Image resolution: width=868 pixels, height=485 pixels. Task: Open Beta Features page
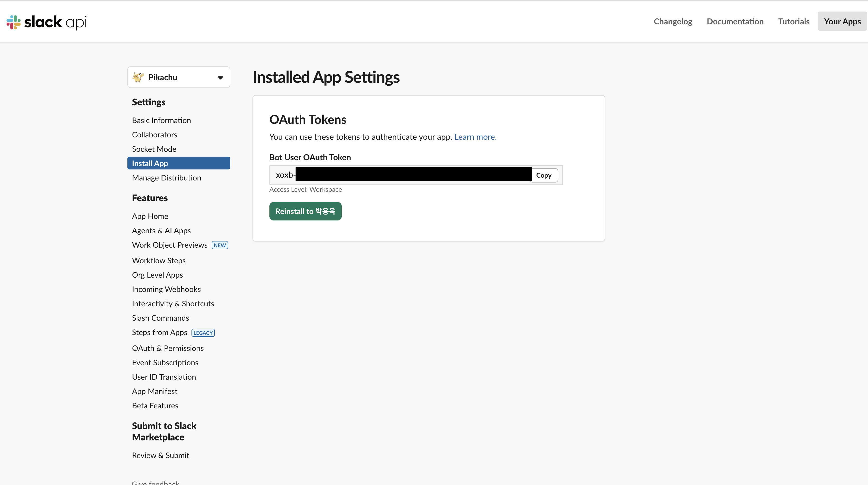[x=155, y=406]
